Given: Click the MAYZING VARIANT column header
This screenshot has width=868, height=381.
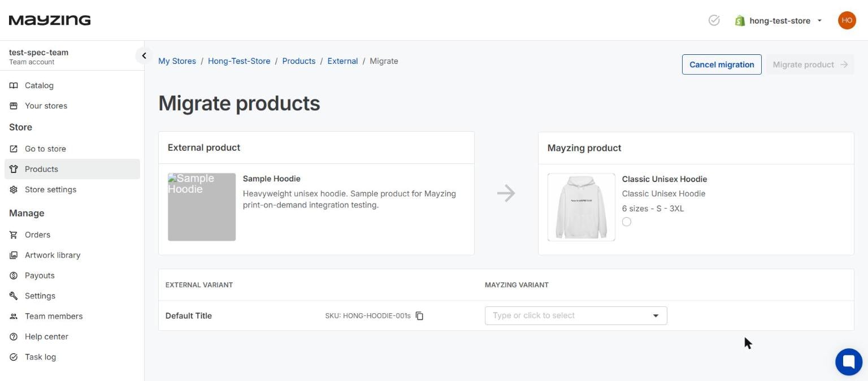Looking at the screenshot, I should pyautogui.click(x=517, y=285).
